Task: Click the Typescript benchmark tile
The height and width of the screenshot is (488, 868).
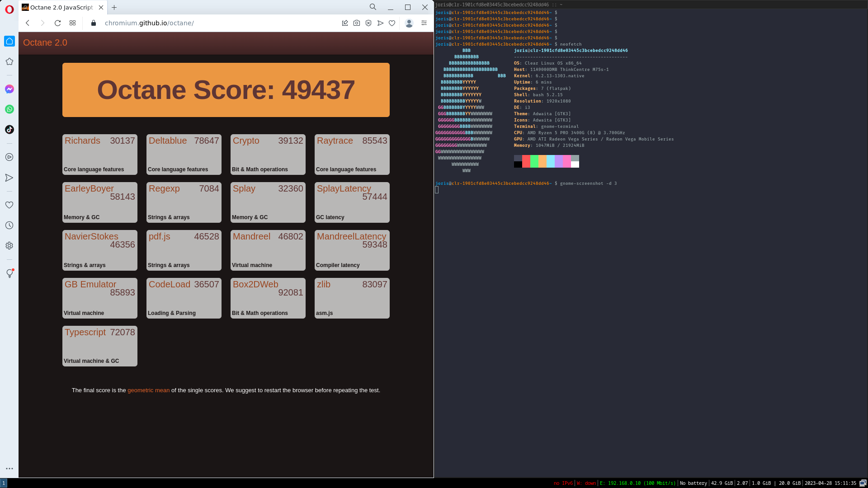Action: 100,346
